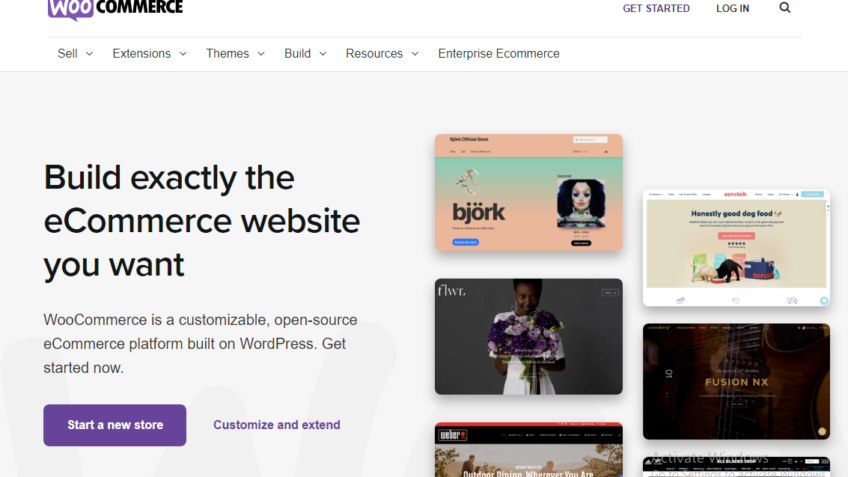Expand the Resources dropdown chevron
The image size is (848, 477).
coord(415,54)
